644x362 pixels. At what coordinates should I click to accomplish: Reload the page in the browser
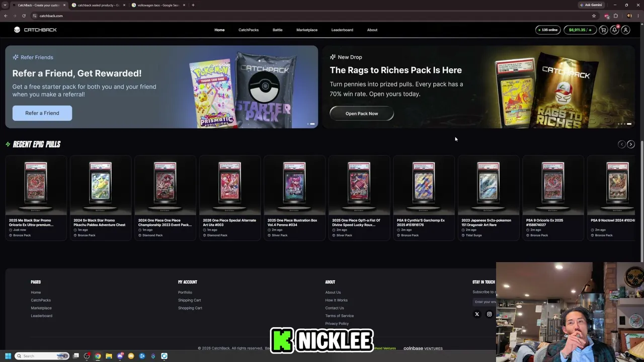point(24,16)
